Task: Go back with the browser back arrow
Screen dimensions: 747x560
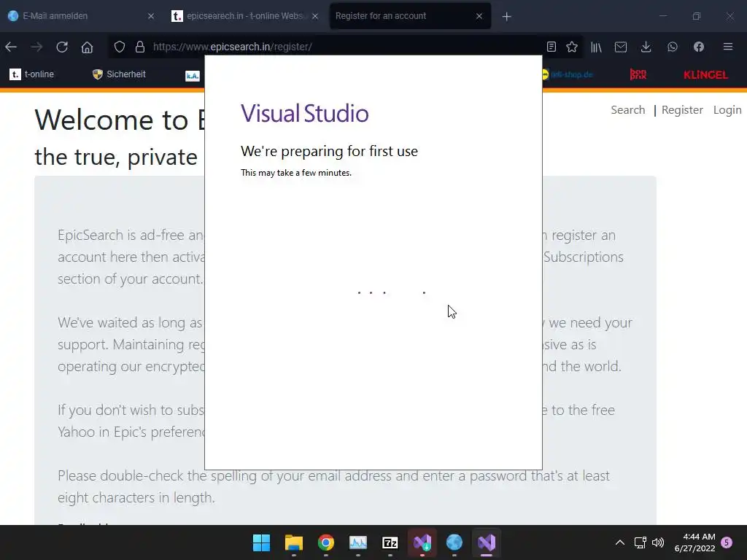Action: point(11,47)
